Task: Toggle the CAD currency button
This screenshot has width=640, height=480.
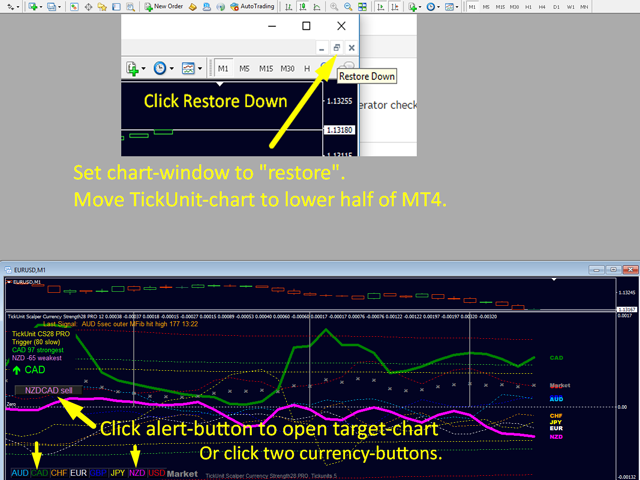Action: pyautogui.click(x=39, y=473)
